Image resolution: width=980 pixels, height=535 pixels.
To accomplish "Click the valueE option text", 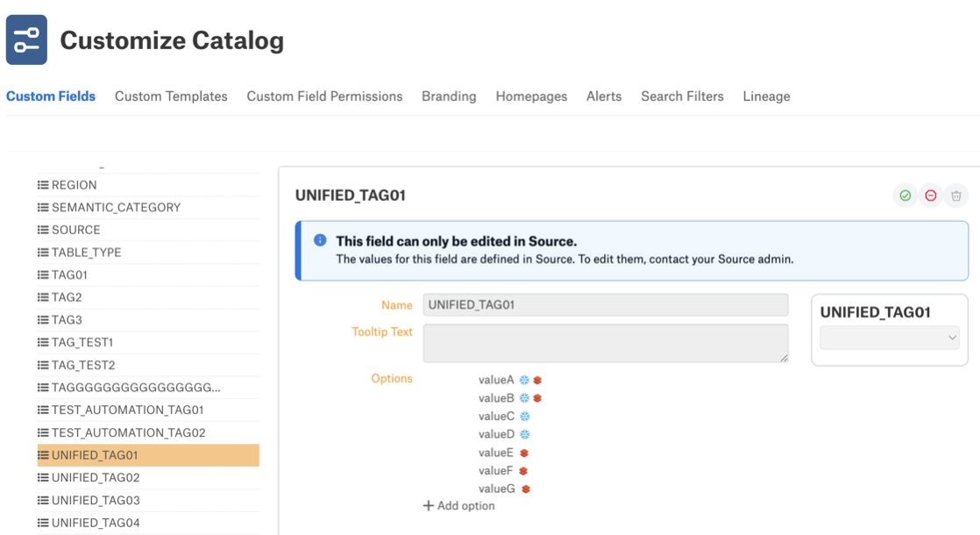I will [495, 453].
